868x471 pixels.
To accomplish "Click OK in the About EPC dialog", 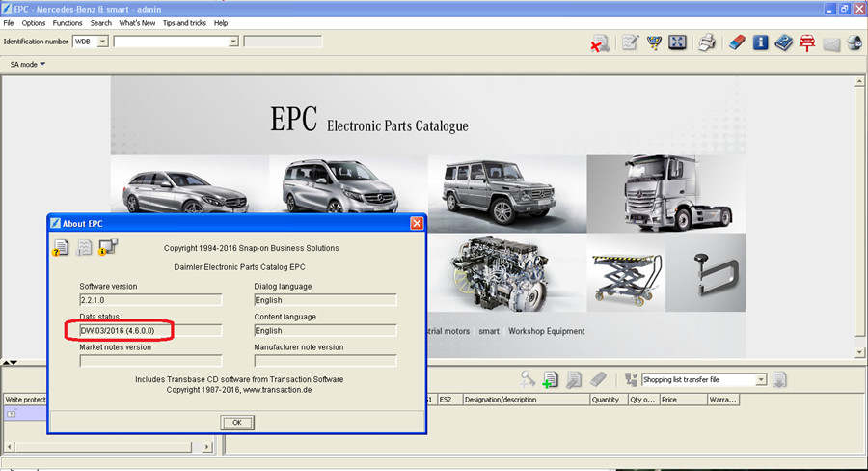I will tap(237, 422).
